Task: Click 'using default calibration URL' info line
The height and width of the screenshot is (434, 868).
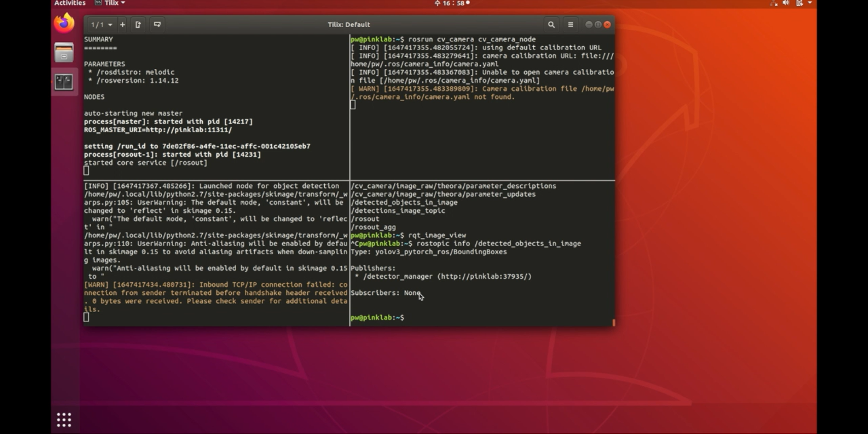Action: pos(476,47)
